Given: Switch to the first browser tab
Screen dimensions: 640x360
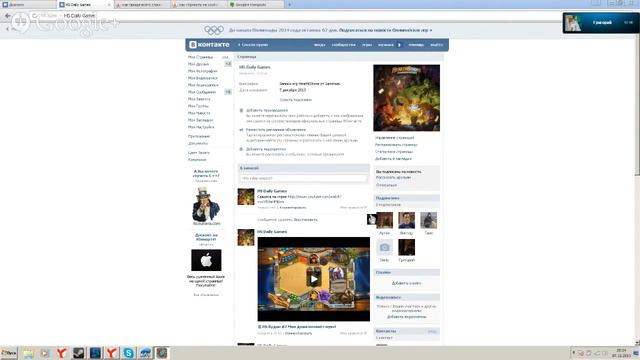Looking at the screenshot, I should click(x=28, y=4).
